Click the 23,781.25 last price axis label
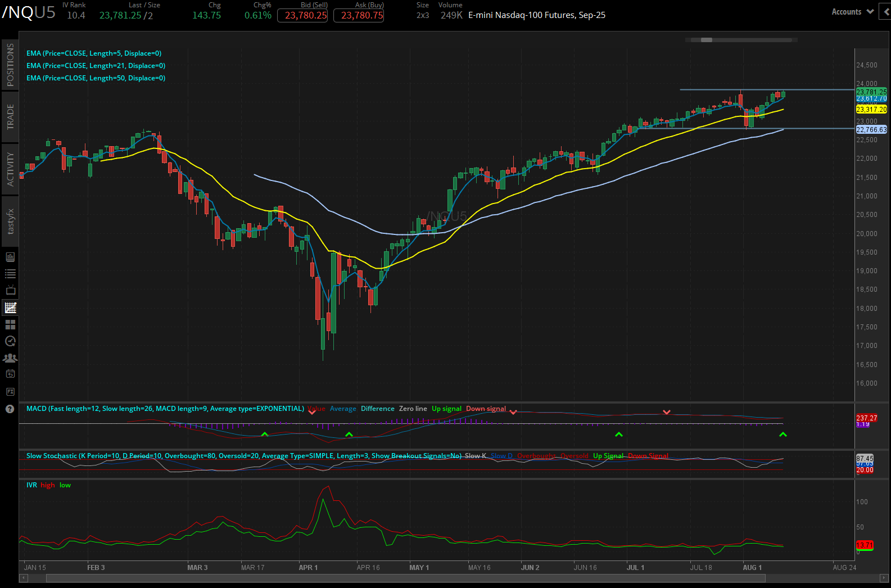 coord(871,92)
